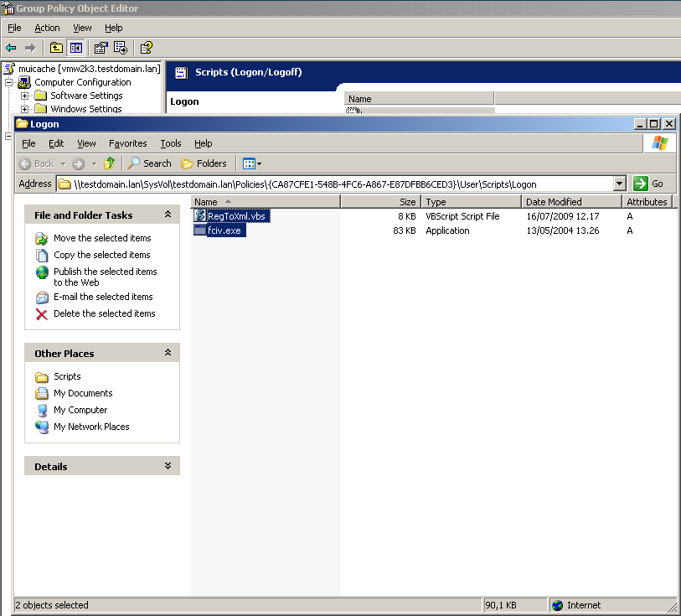Select muicache root policy node
This screenshot has width=681, height=616.
click(x=89, y=69)
